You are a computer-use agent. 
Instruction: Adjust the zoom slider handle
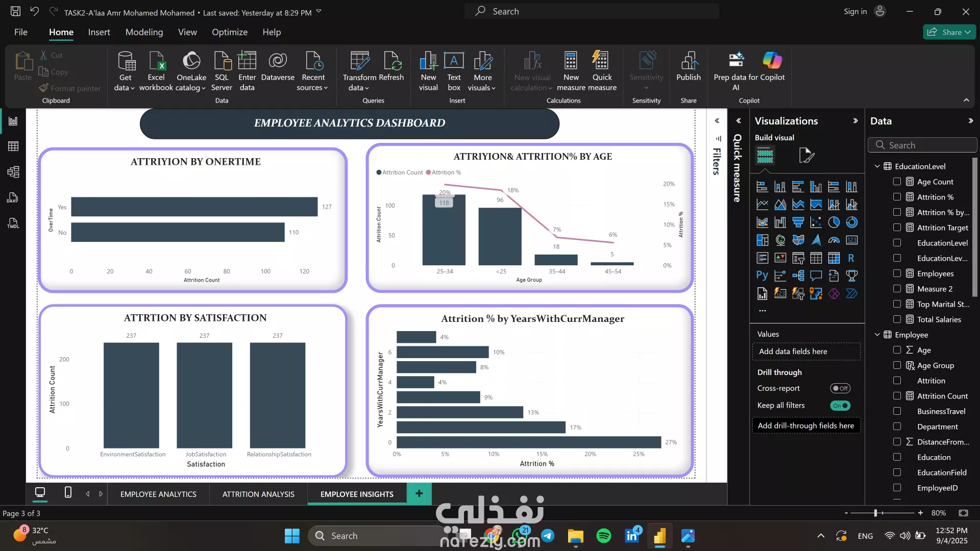[875, 513]
